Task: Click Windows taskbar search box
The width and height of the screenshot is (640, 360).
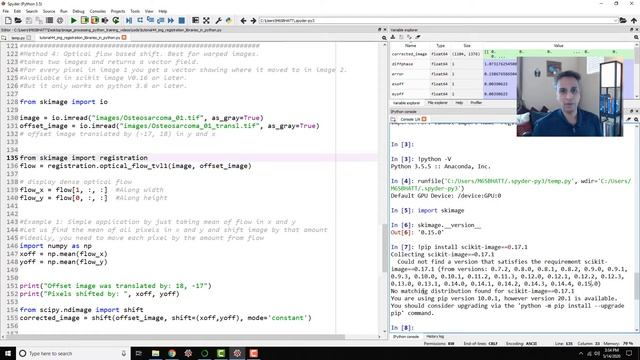Action: (74, 353)
